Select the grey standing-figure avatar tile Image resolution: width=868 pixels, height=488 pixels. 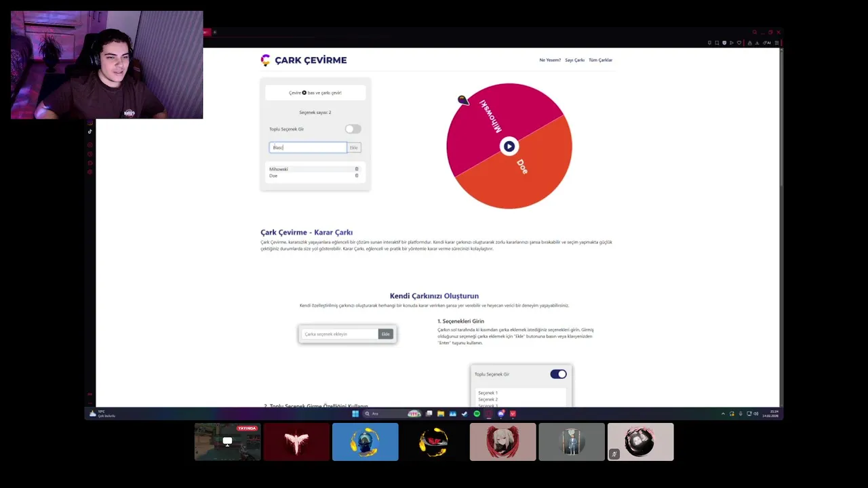click(572, 442)
